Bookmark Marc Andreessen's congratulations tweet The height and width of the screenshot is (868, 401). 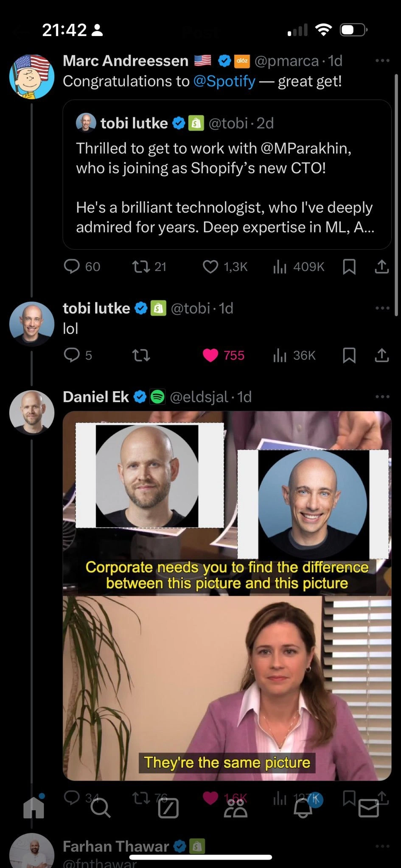pos(349,267)
